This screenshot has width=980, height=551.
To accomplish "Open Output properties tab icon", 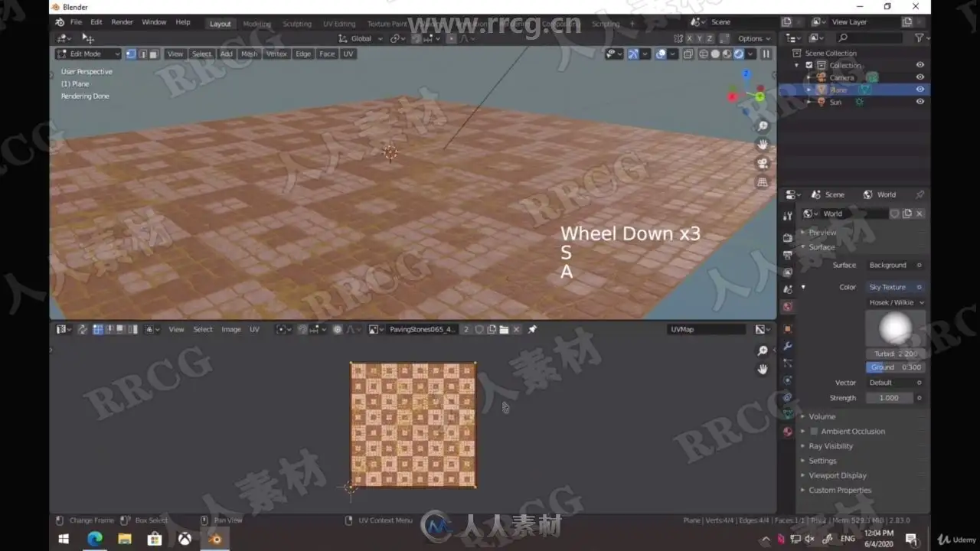I will [x=787, y=255].
